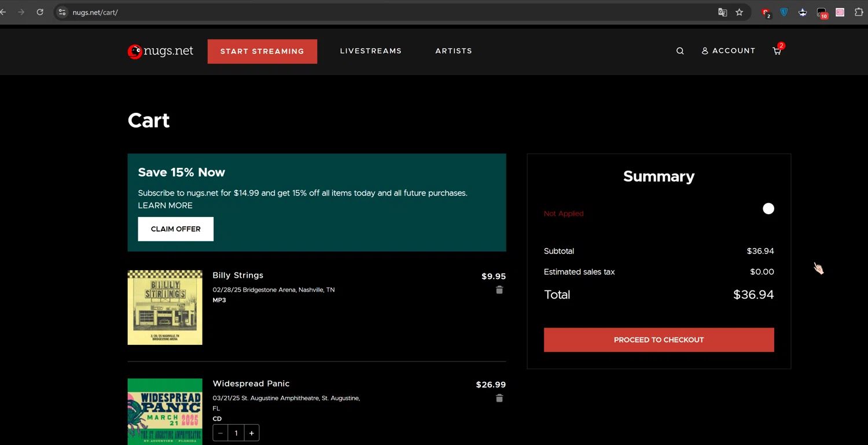Click the translate page icon
The image size is (868, 445).
[722, 12]
